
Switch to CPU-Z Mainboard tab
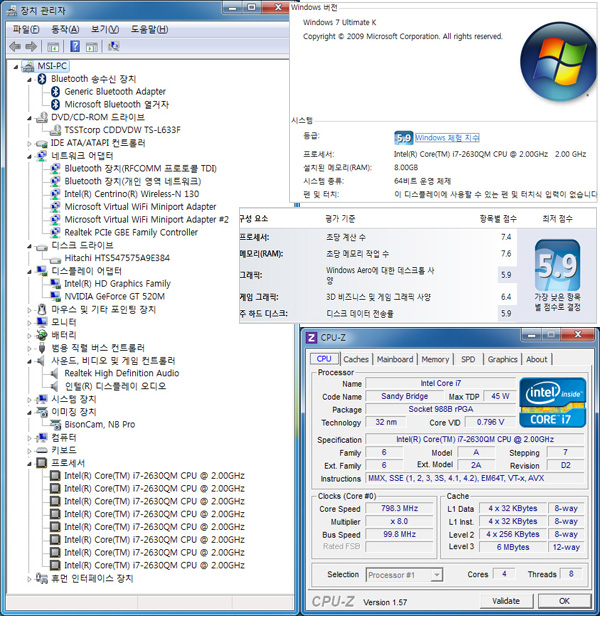[395, 359]
